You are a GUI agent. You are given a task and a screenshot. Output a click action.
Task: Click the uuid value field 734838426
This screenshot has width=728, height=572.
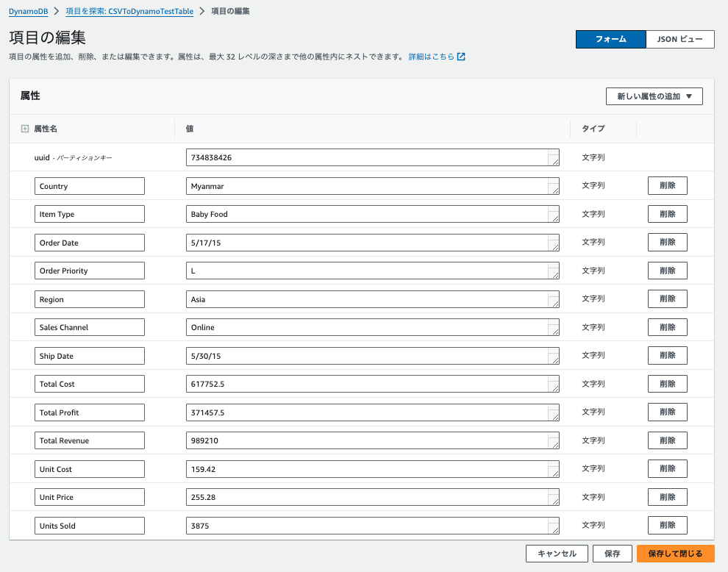tap(366, 157)
